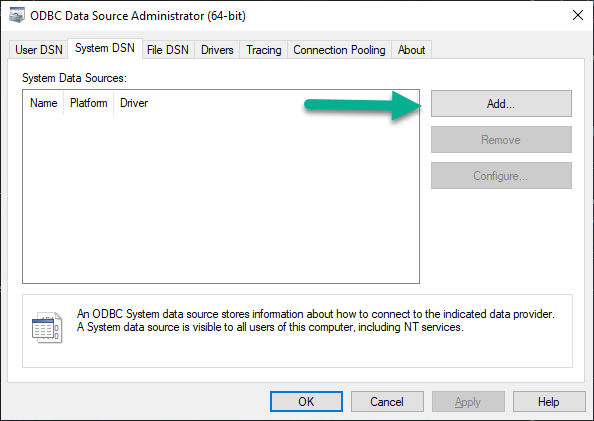Click the Add... button
Image resolution: width=594 pixels, height=421 pixels.
[501, 103]
